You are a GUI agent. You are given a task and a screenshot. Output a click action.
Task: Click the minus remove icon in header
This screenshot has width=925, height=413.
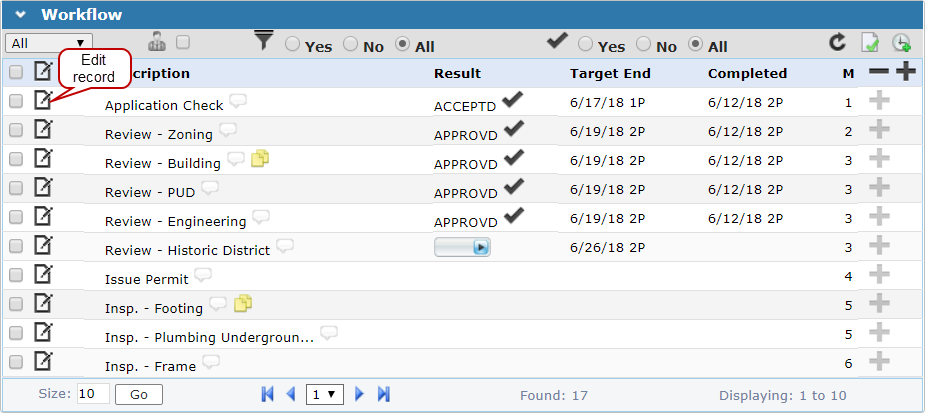[878, 72]
